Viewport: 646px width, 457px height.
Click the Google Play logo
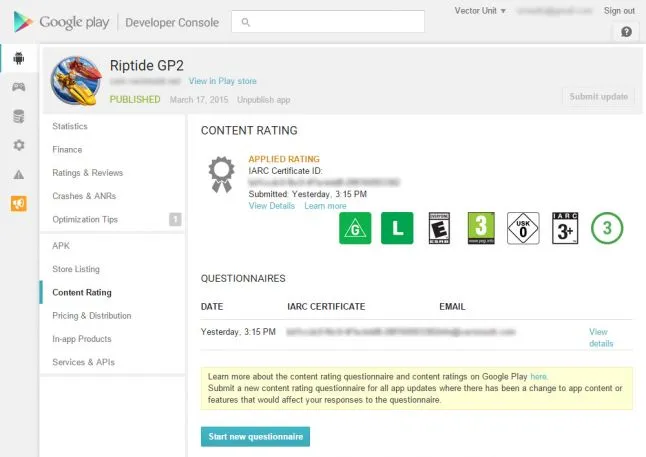61,22
